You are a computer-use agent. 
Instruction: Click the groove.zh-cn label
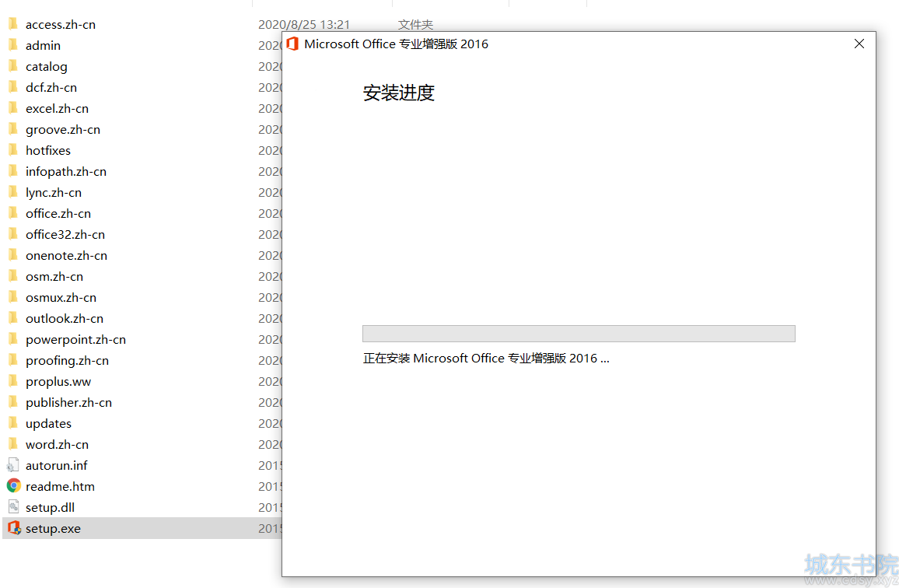[62, 130]
